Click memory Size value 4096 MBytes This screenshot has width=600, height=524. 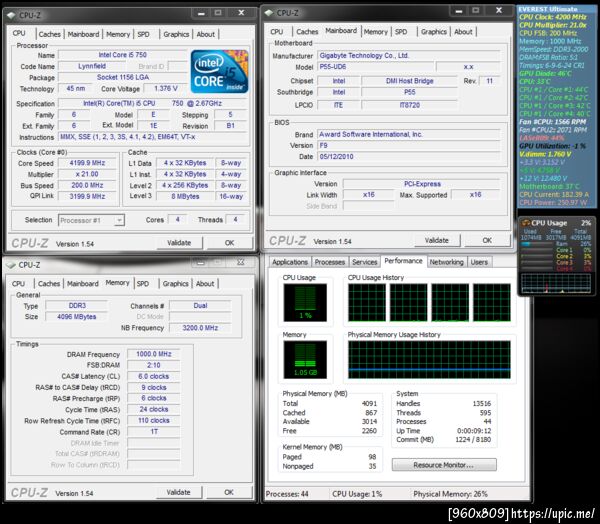coord(77,317)
